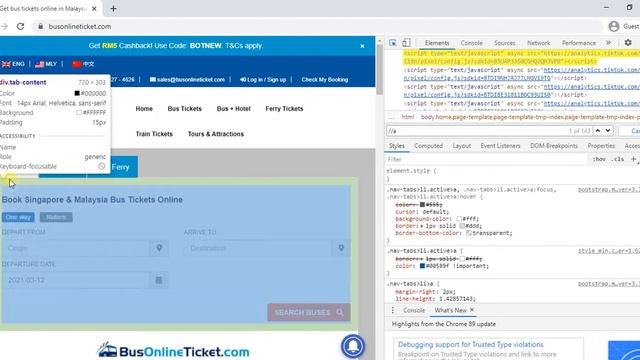Close the What's New drawer tab

pos(472,310)
